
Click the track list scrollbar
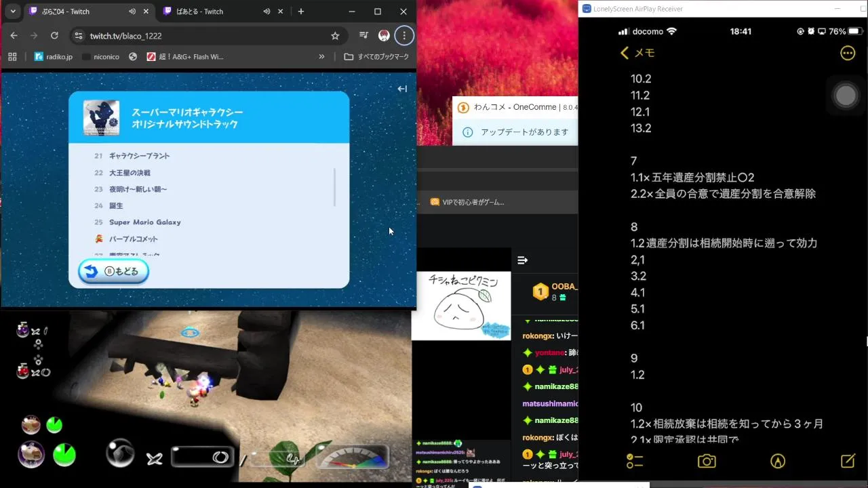[x=335, y=187]
